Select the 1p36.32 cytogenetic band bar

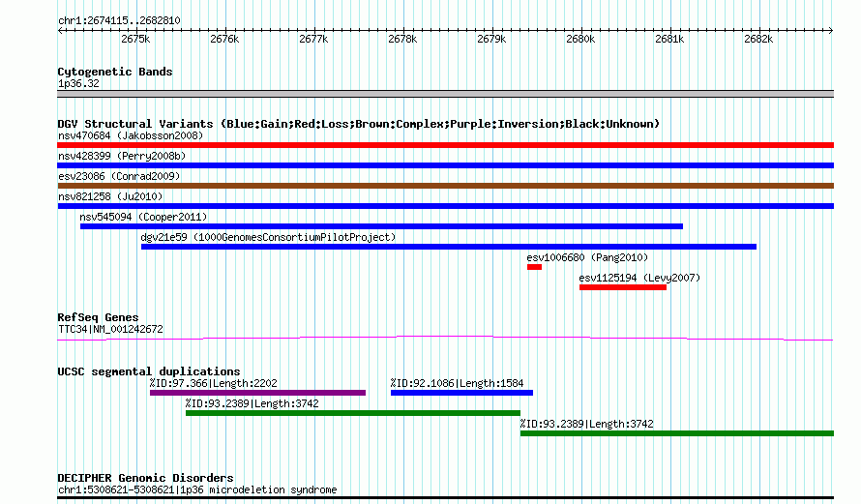point(445,94)
